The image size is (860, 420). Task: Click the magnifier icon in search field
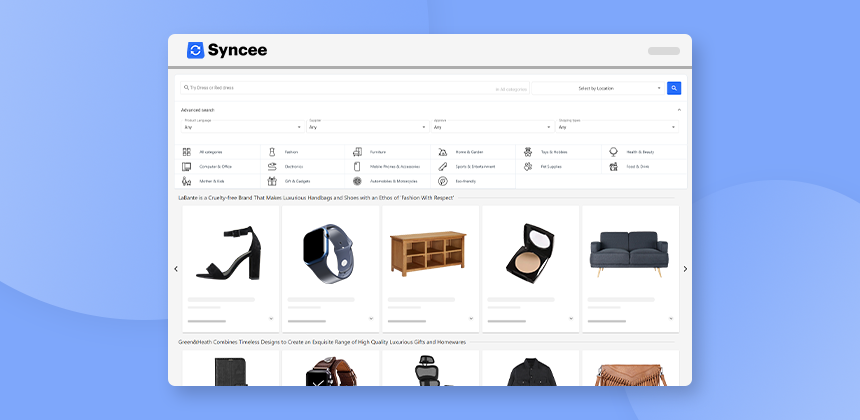click(186, 88)
